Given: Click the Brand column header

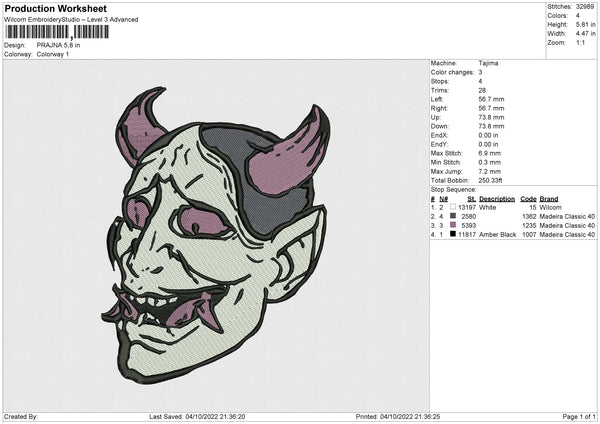Looking at the screenshot, I should click(x=548, y=199).
